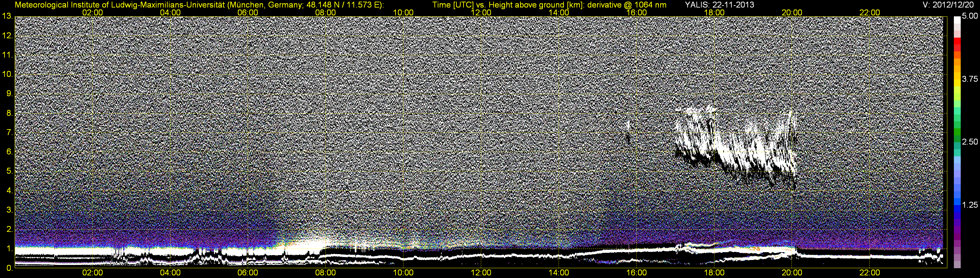Click the 06:00 label on the top time axis
The width and height of the screenshot is (980, 278).
[248, 12]
